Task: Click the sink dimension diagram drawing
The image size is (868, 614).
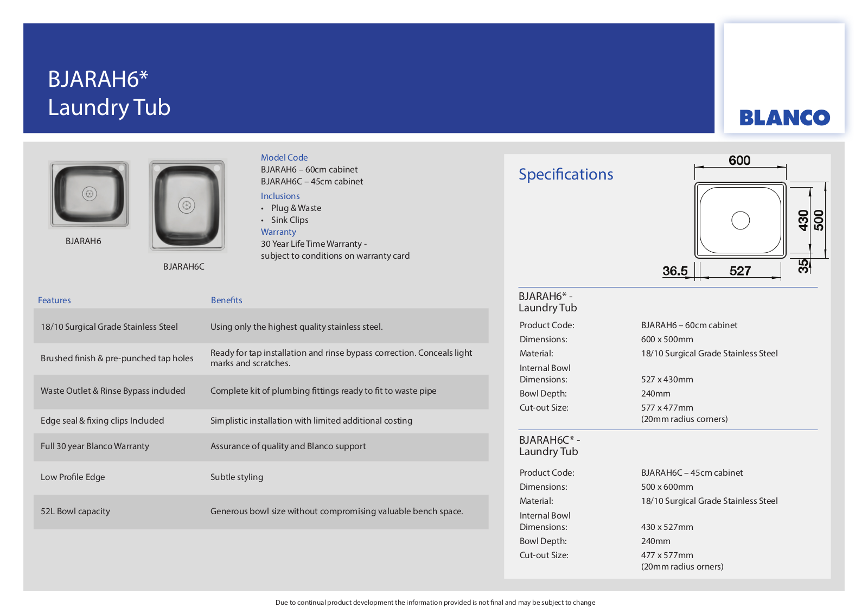Action: tap(745, 219)
